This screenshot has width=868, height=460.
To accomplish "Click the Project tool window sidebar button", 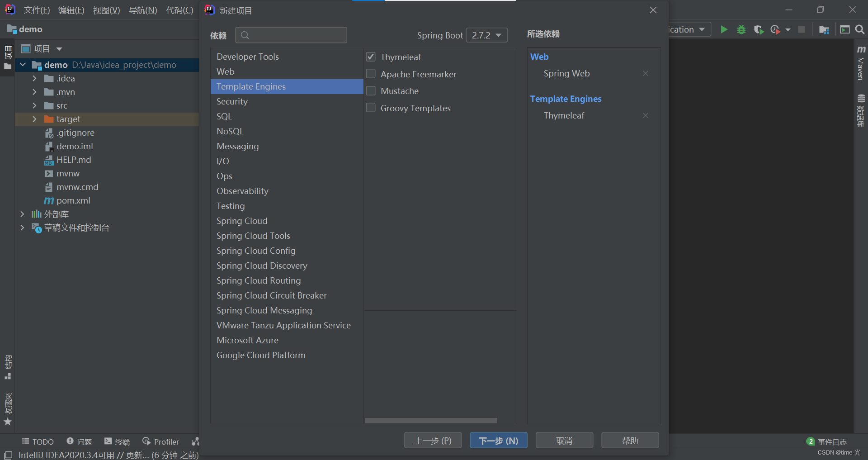I will click(x=8, y=57).
